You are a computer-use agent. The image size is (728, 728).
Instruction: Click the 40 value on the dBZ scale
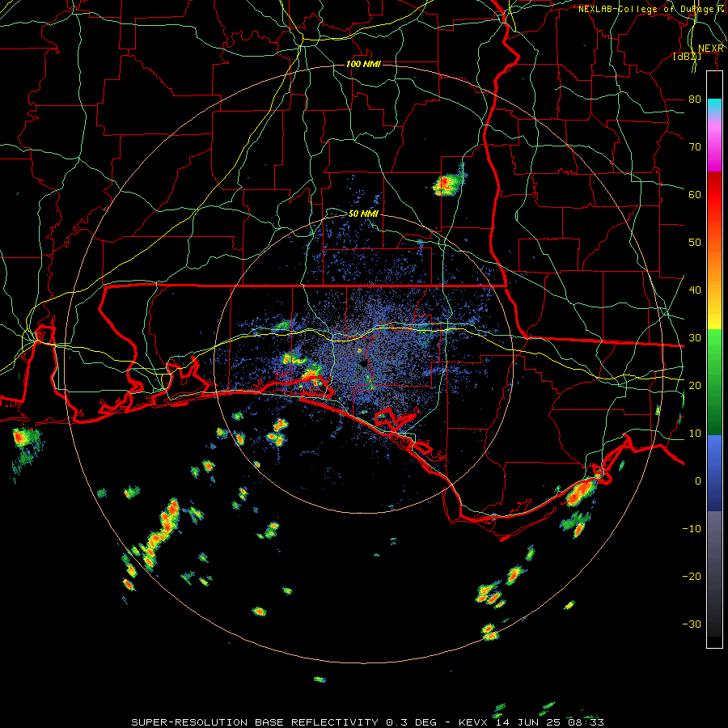pos(695,290)
